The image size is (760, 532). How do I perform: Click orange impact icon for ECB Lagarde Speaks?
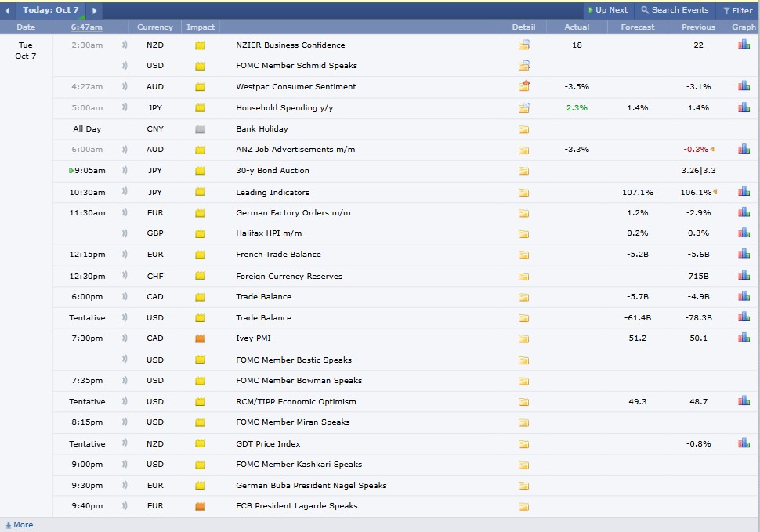coord(200,506)
